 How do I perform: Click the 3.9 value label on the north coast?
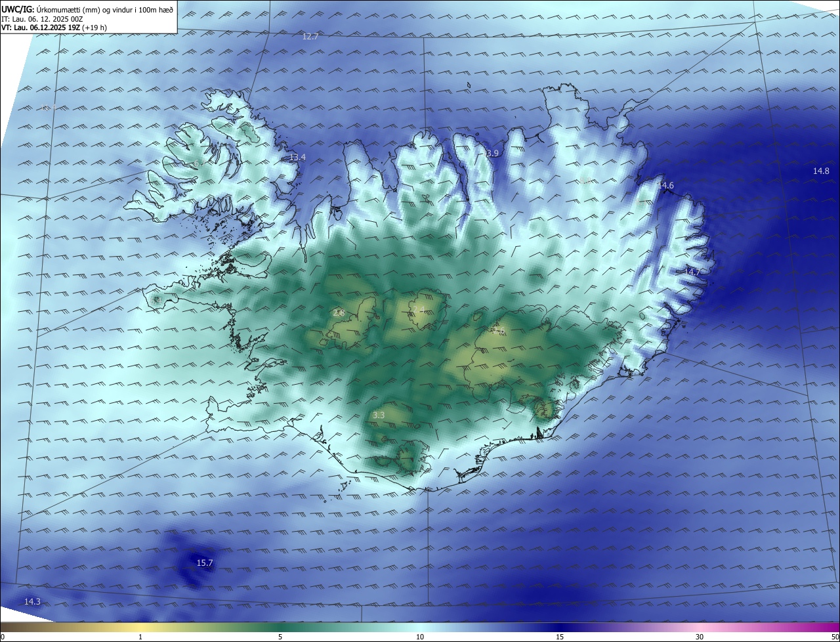coord(493,153)
